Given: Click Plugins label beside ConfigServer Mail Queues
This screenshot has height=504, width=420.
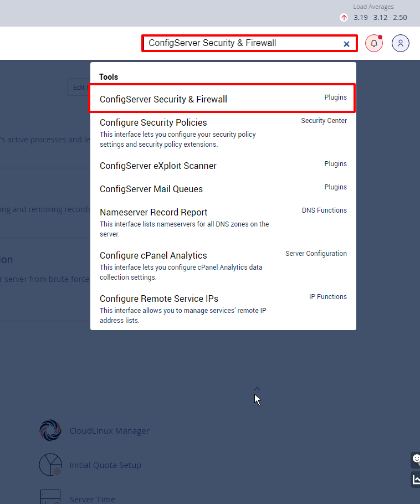Looking at the screenshot, I should (335, 187).
